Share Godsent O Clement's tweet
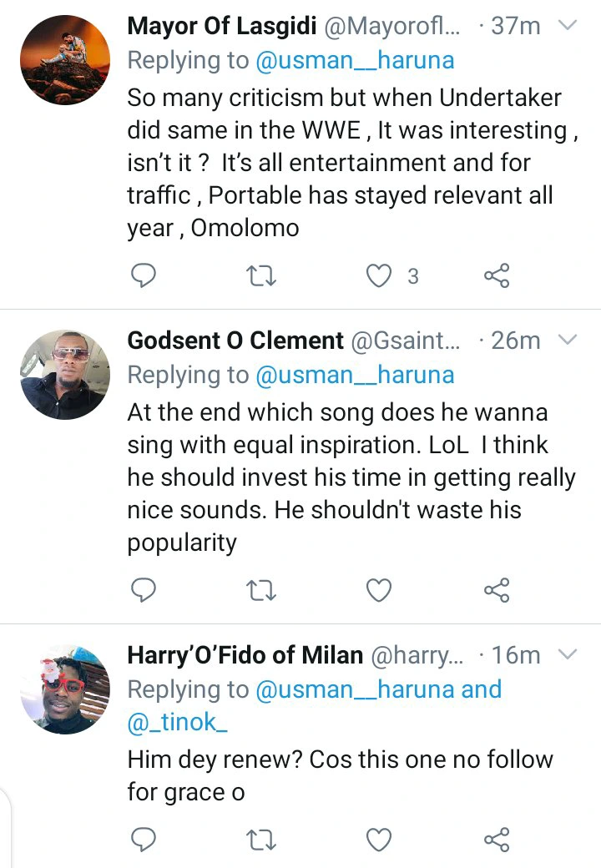This screenshot has height=868, width=601. pos(497,590)
